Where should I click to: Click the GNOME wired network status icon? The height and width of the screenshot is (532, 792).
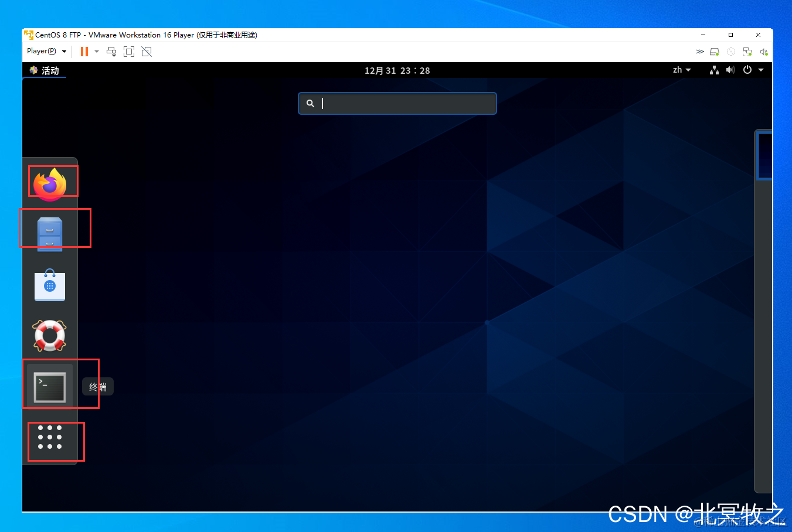click(x=714, y=70)
